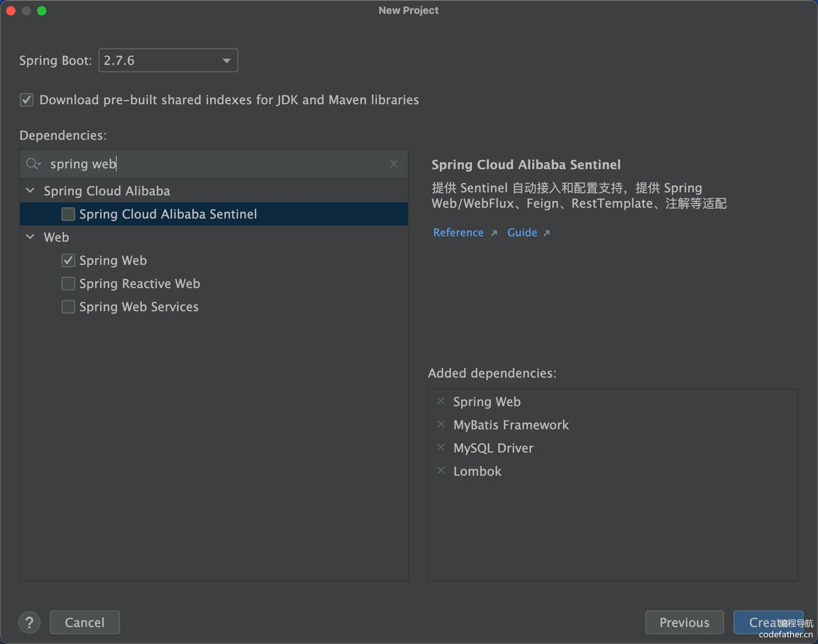Click the dependency search magnifier icon
The height and width of the screenshot is (644, 818).
click(33, 164)
